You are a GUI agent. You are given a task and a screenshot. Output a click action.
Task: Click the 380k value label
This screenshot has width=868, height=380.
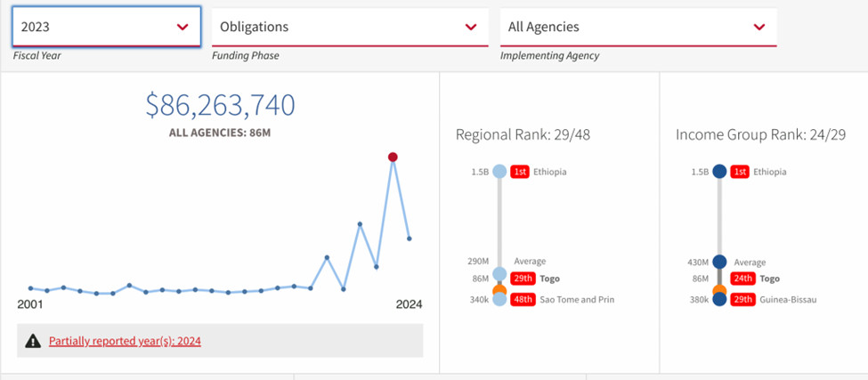700,299
